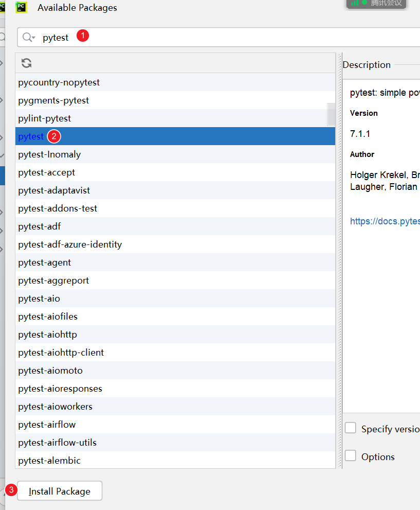Viewport: 420px width, 510px height.
Task: Click the Version heading in Description
Action: tap(364, 113)
